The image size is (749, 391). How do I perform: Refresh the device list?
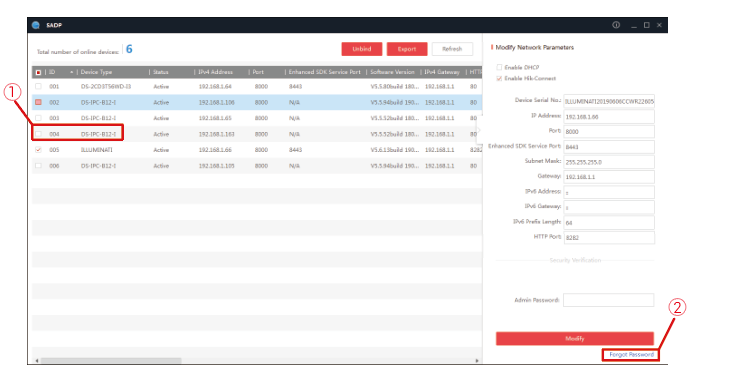pos(452,49)
